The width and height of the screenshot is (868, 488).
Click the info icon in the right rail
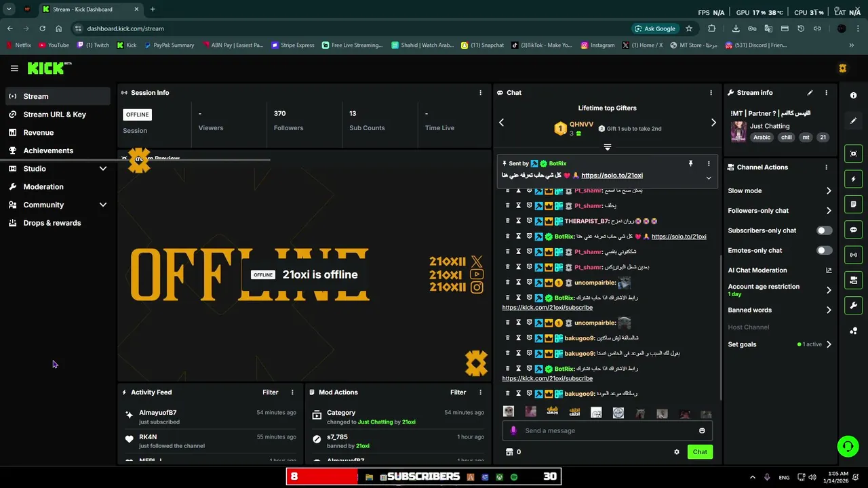click(x=853, y=96)
